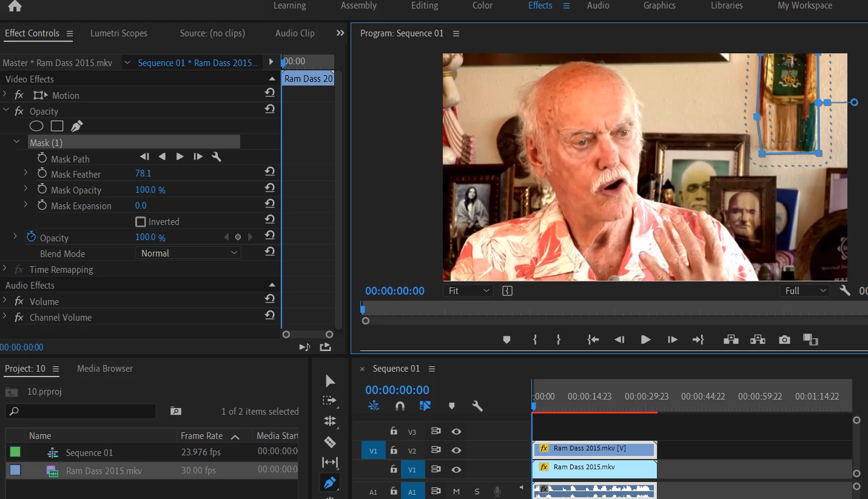Open Master clip dropdown arrow
Screen dimensions: 868x499
click(x=127, y=62)
